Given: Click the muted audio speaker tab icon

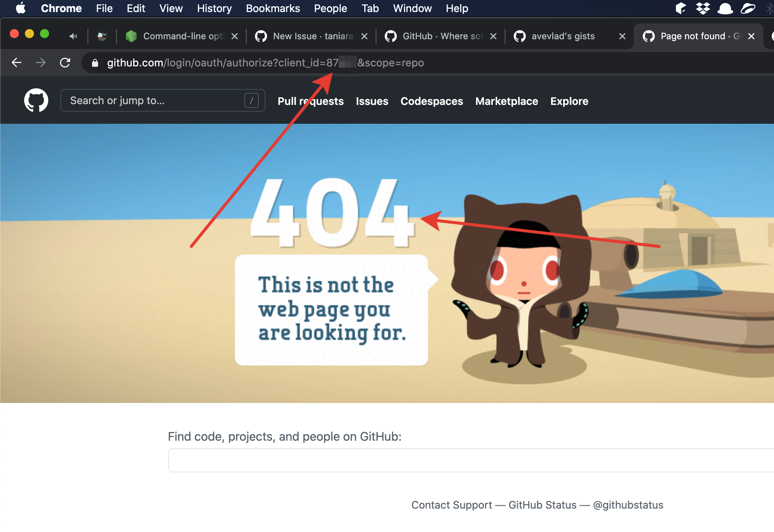Looking at the screenshot, I should point(73,36).
